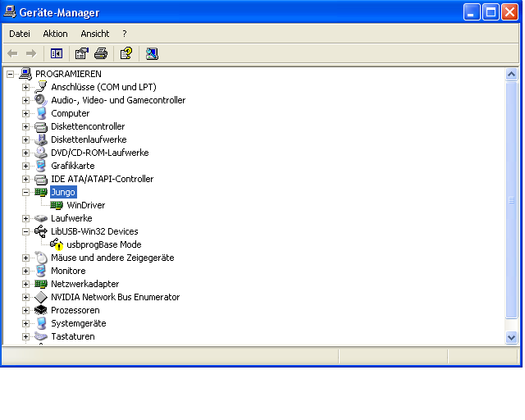Select the Monitore category label
This screenshot has height=420, width=525.
coord(68,271)
